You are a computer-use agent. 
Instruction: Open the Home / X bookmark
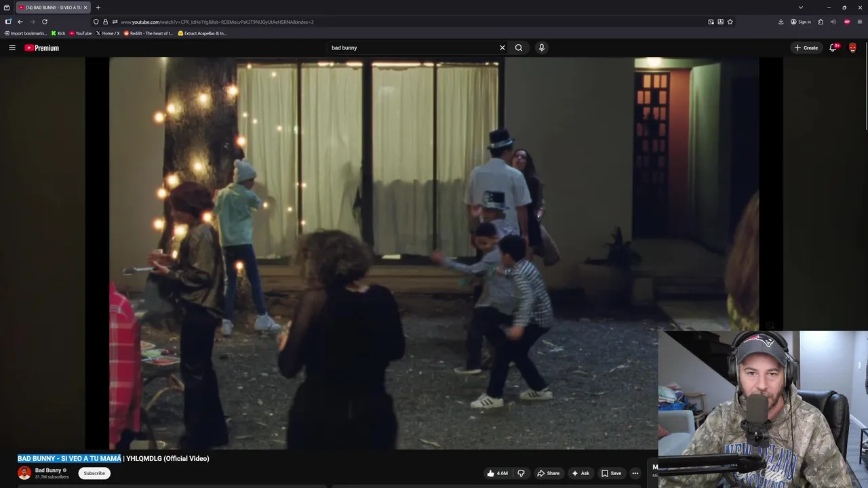108,33
